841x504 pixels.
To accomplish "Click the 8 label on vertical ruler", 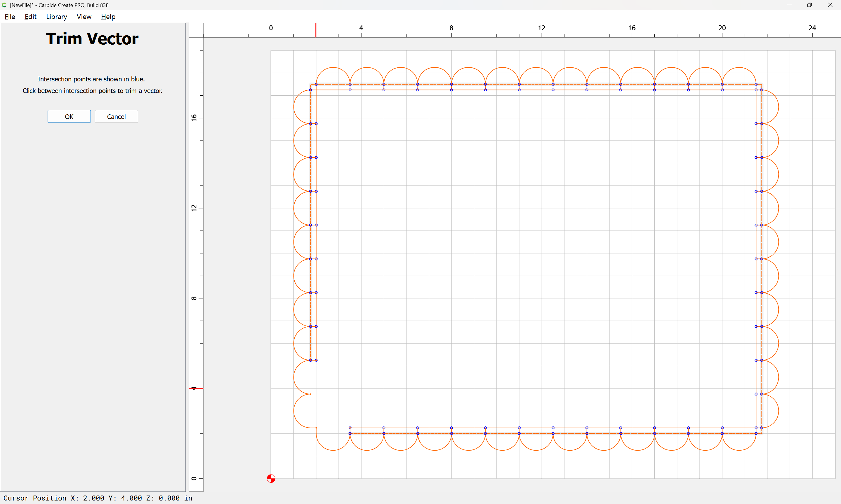I will coord(194,298).
